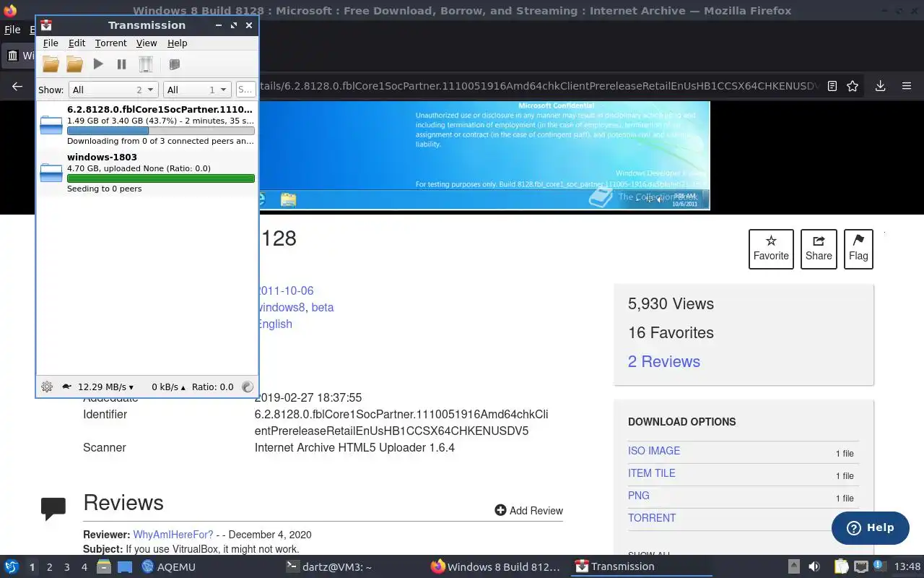
Task: Open PNG download option
Action: click(x=639, y=496)
